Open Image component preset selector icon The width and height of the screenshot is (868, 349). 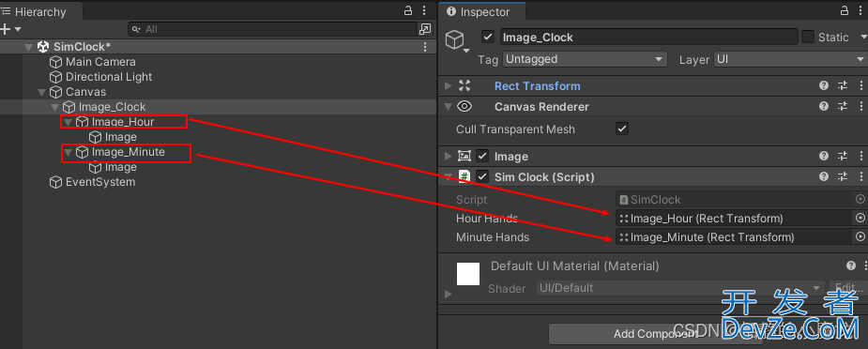click(843, 156)
